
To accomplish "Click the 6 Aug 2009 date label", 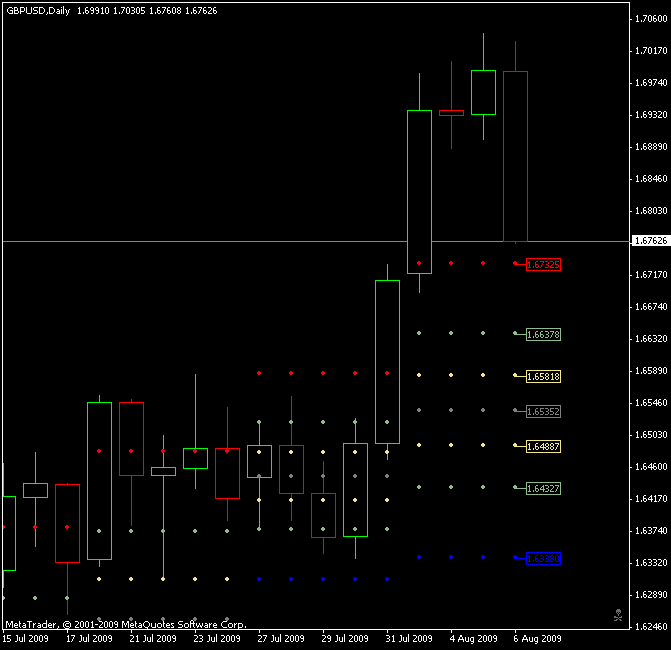I will coord(537,638).
